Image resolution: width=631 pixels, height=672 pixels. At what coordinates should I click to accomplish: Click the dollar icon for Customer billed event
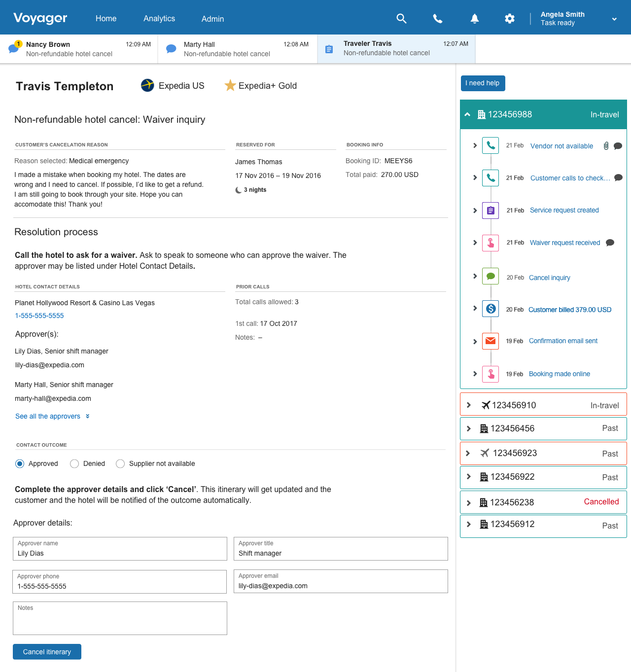(x=491, y=309)
